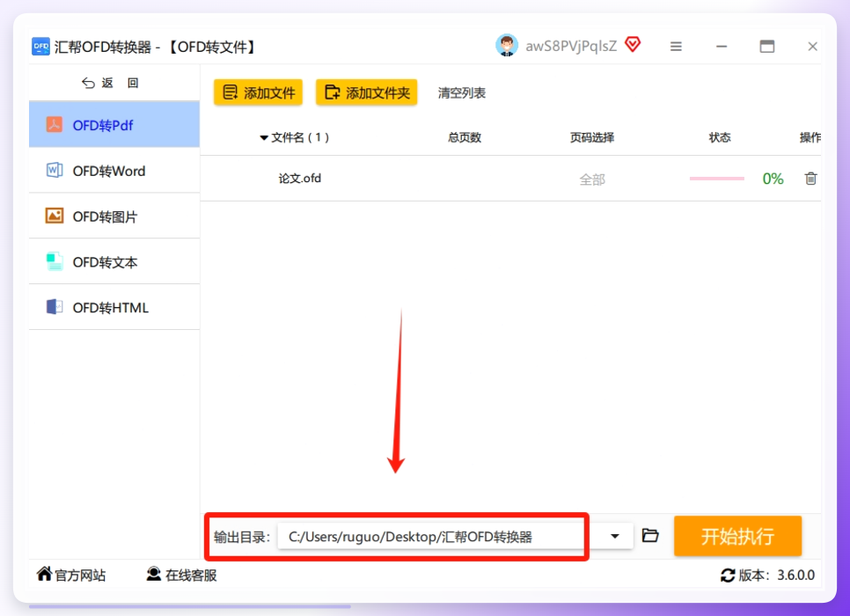Click the HTML icon beside OFD转HTML
850x616 pixels.
pyautogui.click(x=55, y=307)
